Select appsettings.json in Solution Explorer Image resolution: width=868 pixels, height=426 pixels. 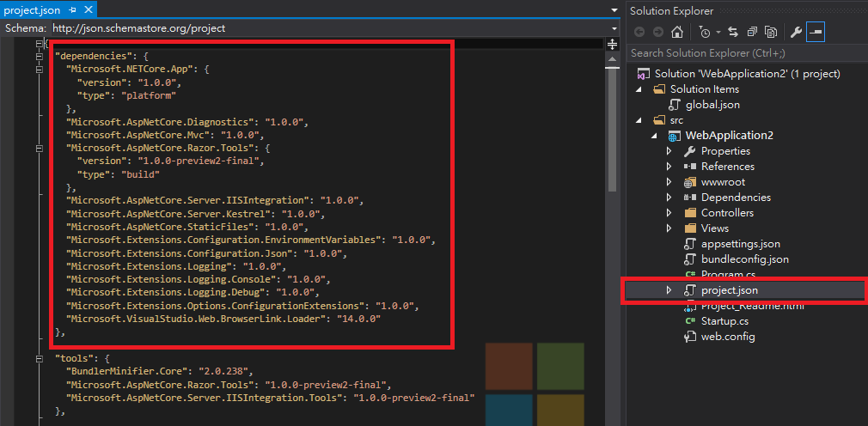coord(741,243)
